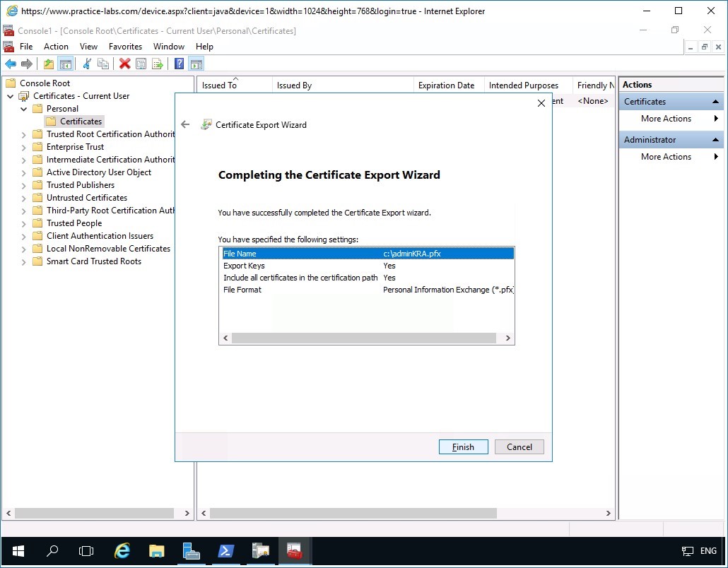Click Finish to complete the export

pos(463,446)
